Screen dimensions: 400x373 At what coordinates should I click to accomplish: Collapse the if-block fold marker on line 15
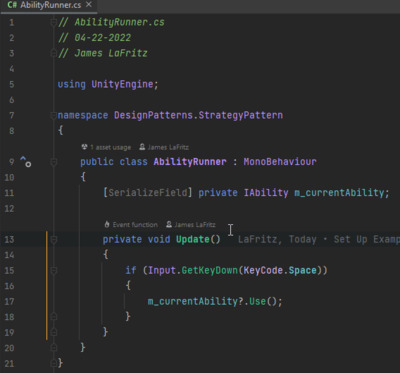point(53,270)
